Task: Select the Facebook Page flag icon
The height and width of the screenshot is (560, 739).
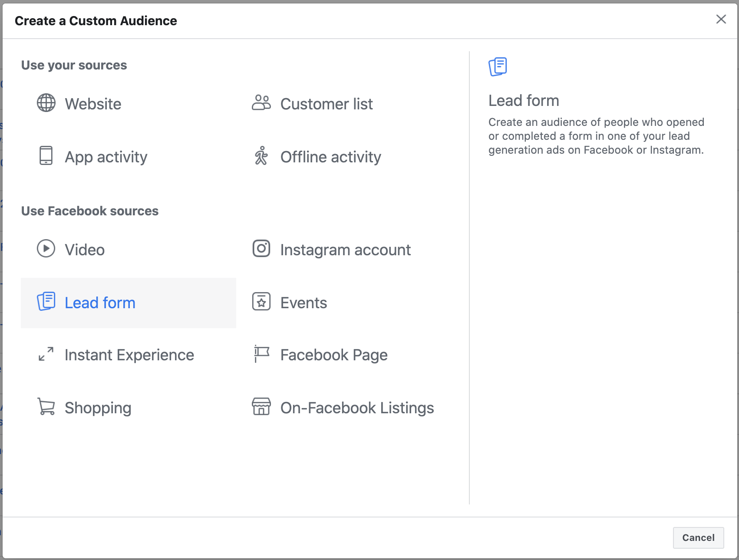Action: point(261,354)
